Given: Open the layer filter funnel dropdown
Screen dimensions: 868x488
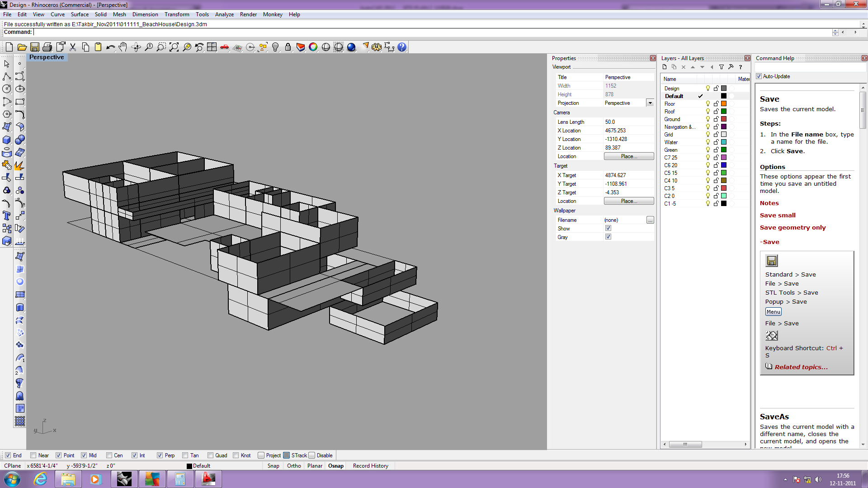Looking at the screenshot, I should click(x=722, y=67).
